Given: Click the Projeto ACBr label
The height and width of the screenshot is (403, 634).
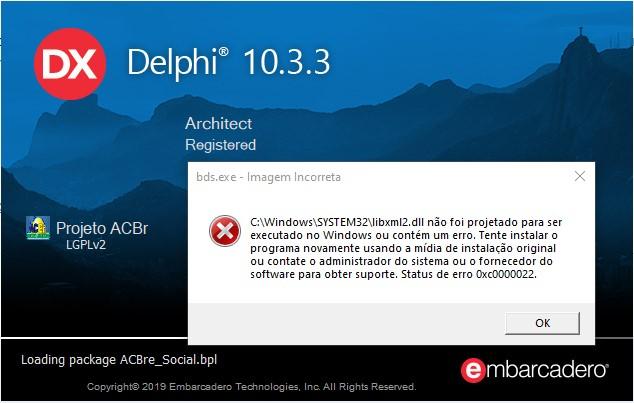Looking at the screenshot, I should 102,228.
